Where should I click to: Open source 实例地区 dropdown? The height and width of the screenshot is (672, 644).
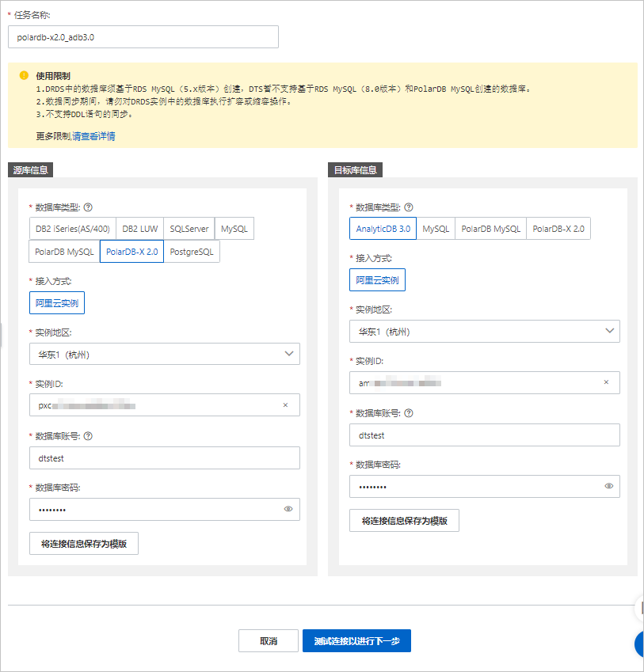coord(165,354)
